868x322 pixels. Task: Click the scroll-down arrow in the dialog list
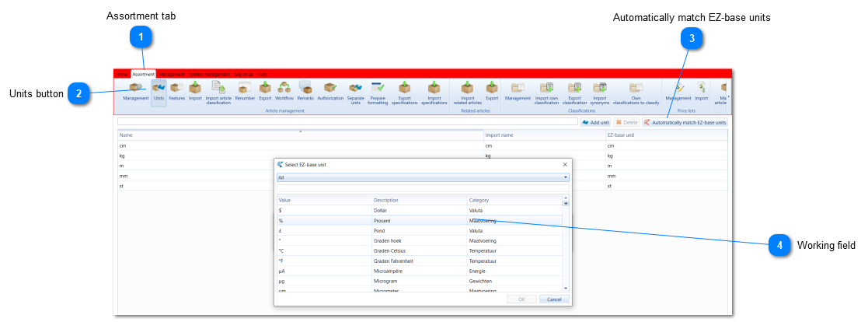click(566, 289)
